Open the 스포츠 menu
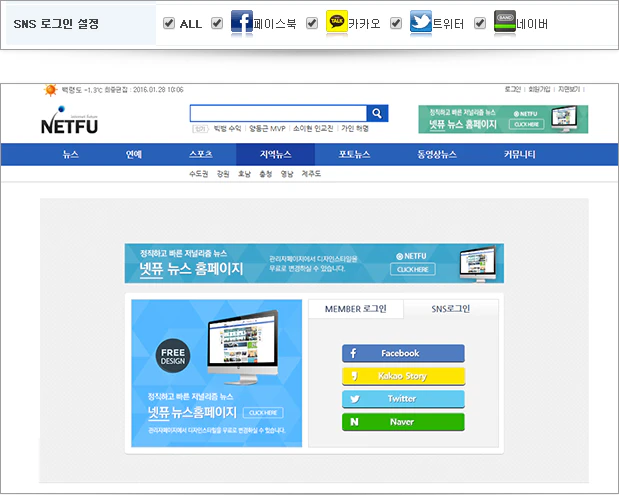The height and width of the screenshot is (495, 619). click(200, 155)
